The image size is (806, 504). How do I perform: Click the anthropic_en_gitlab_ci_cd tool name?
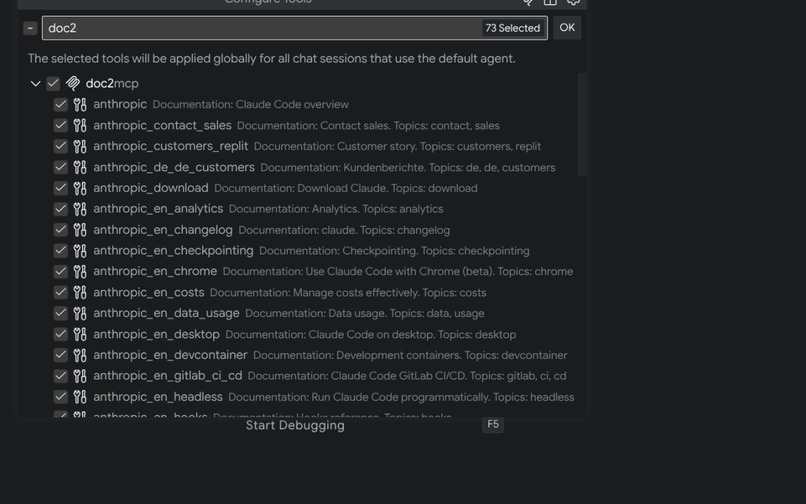(168, 376)
